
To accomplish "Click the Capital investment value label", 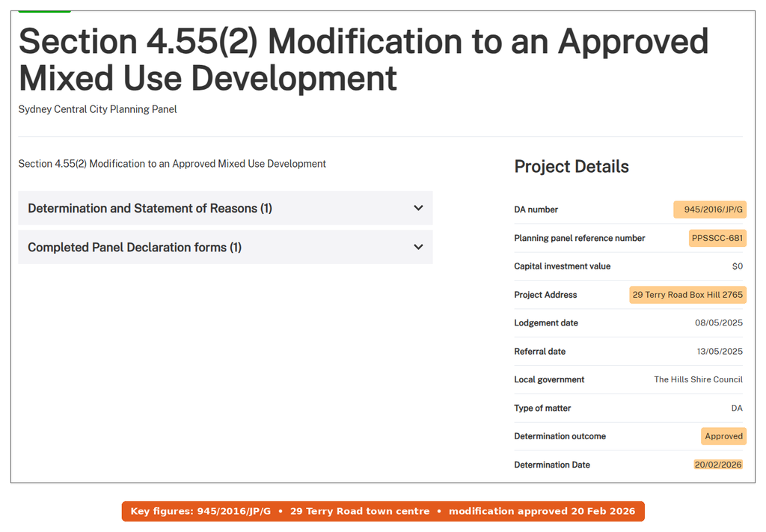I will (563, 266).
